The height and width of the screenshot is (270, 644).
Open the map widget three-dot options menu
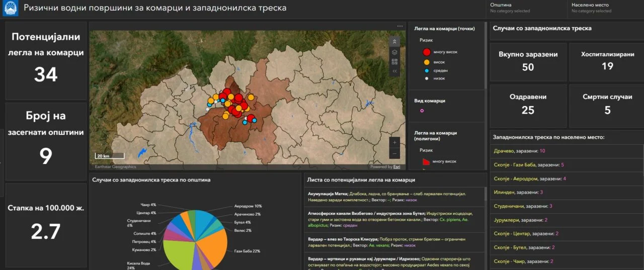coord(400,26)
